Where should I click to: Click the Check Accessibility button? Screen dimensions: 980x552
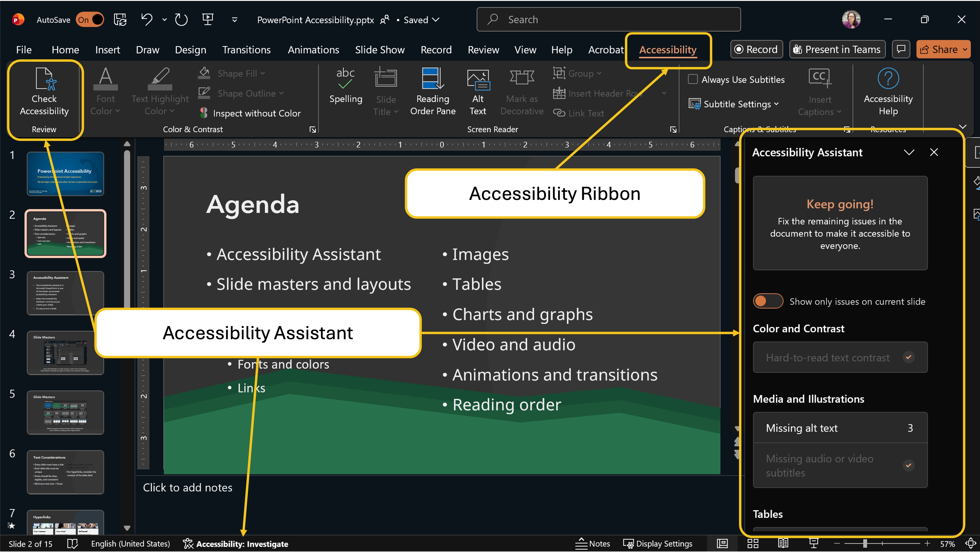(x=44, y=92)
